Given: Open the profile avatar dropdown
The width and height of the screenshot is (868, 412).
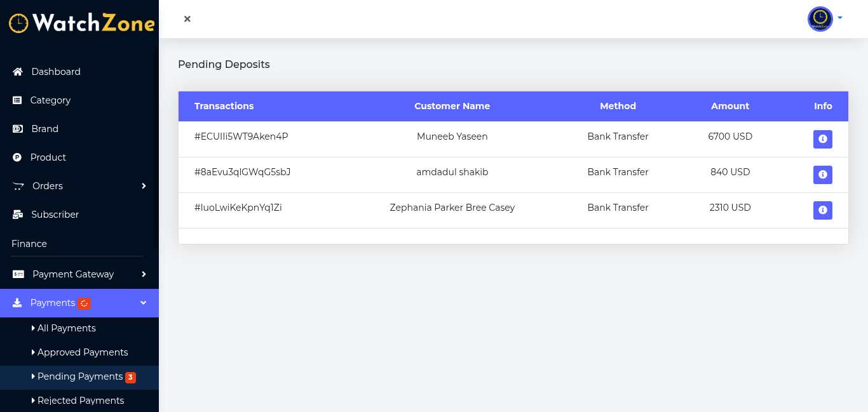Looking at the screenshot, I should point(825,19).
